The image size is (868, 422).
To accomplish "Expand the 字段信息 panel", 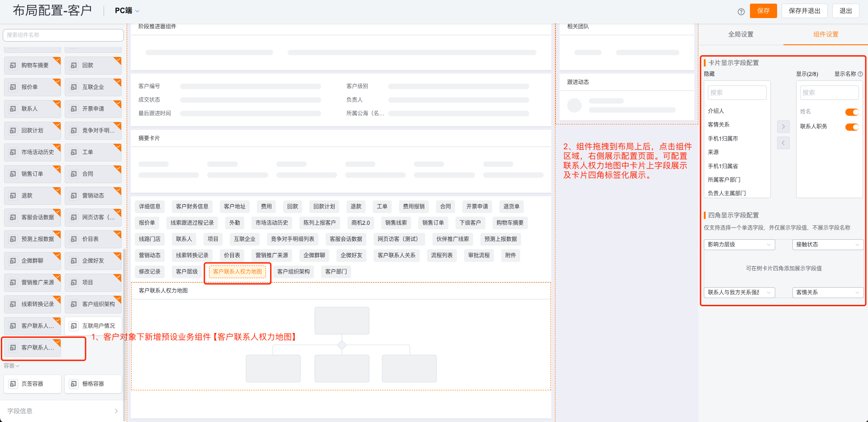I will point(62,411).
